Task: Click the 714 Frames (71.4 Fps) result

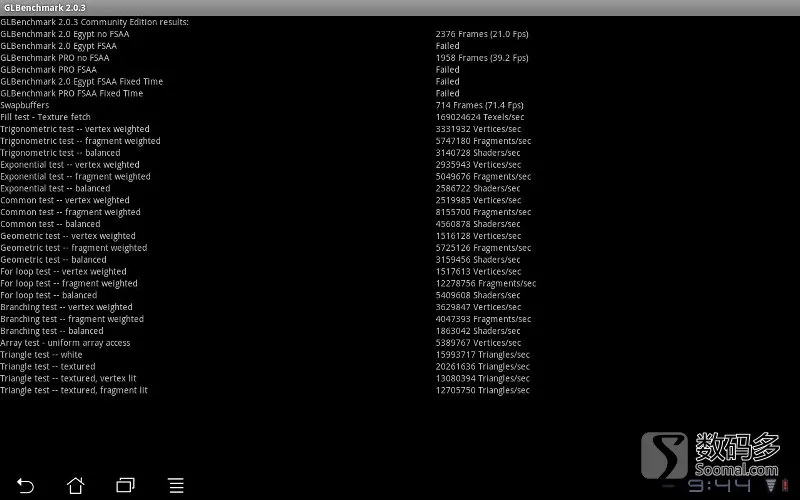Action: (479, 105)
